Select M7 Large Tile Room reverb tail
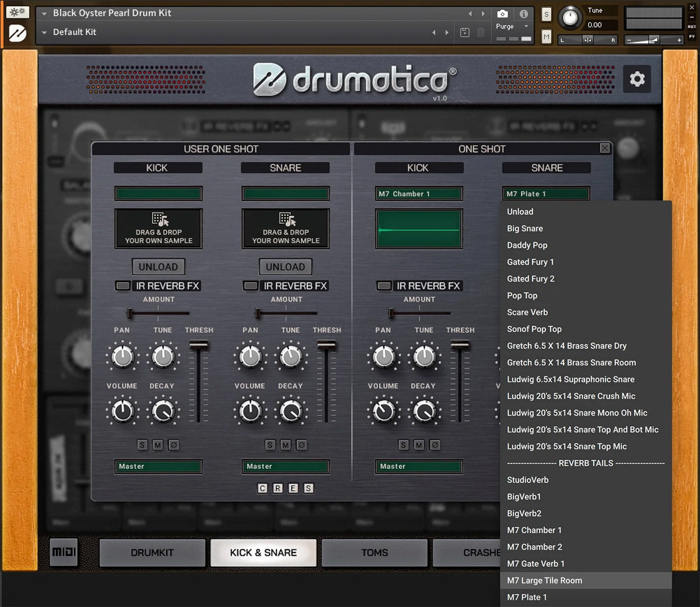Viewport: 700px width, 607px height. (x=586, y=580)
